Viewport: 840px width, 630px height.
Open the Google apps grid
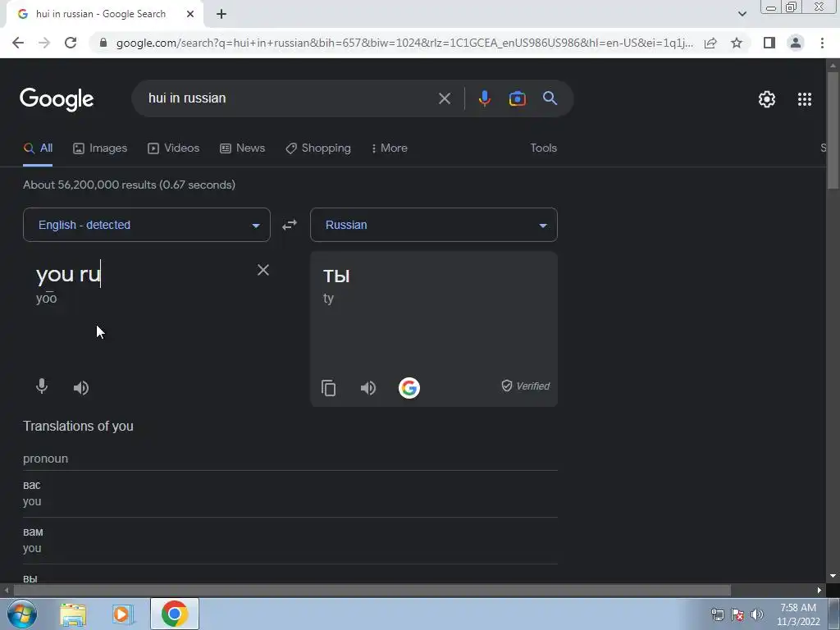pyautogui.click(x=805, y=99)
